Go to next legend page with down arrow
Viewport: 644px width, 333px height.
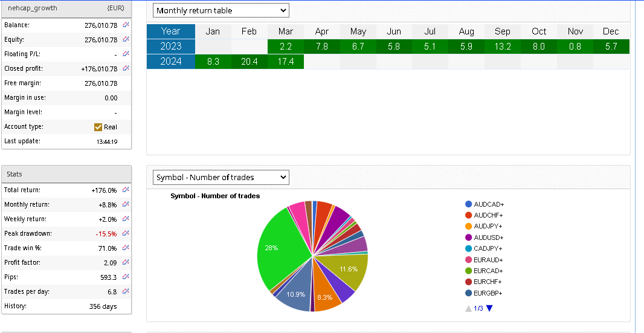click(489, 308)
